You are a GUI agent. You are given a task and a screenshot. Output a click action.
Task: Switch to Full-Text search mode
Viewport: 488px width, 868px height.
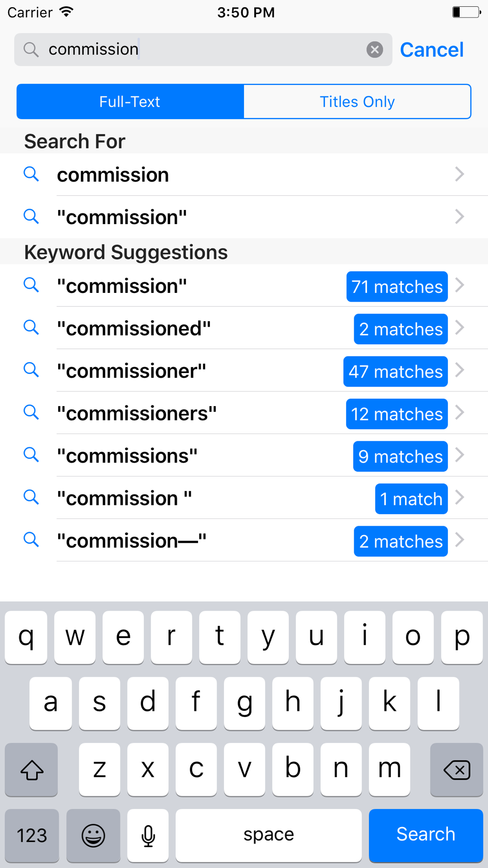point(130,102)
